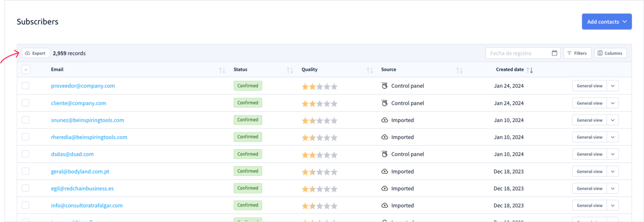Expand General view options for egil@redchainbusiness.es
The image size is (644, 222).
tap(613, 188)
